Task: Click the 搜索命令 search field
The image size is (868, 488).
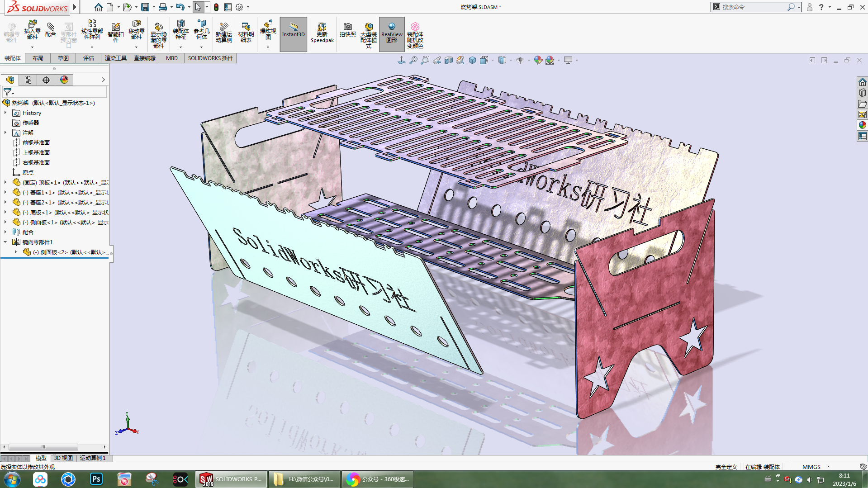Action: point(753,7)
